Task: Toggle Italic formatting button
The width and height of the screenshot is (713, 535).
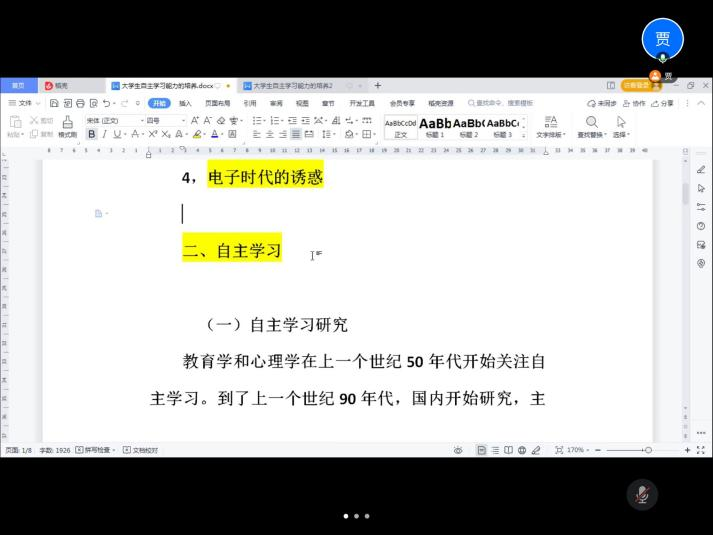Action: click(104, 134)
